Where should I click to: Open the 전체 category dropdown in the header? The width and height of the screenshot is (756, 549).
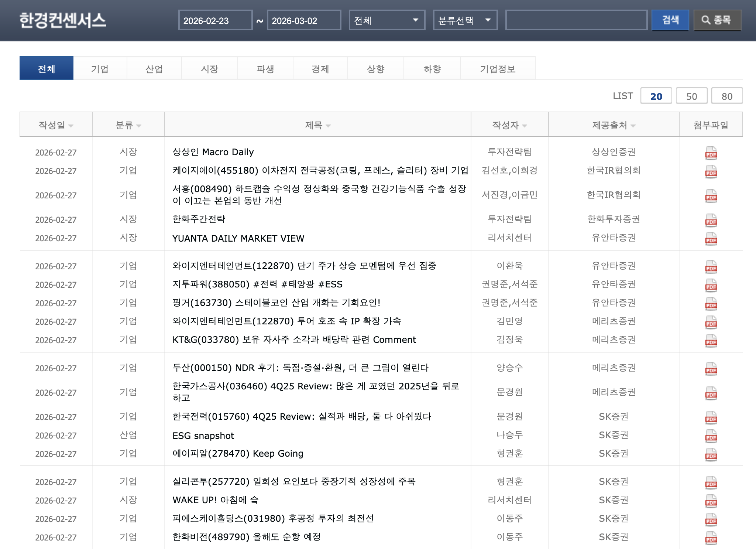point(386,20)
